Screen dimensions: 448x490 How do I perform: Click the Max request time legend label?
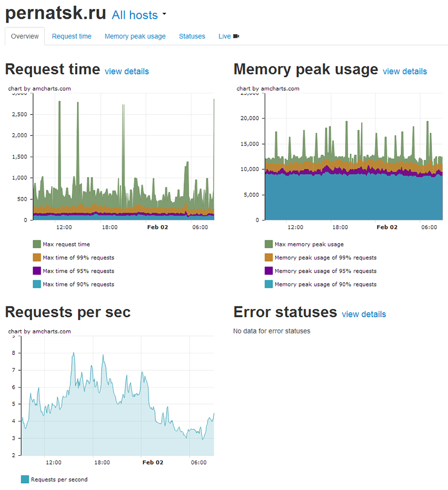pyautogui.click(x=66, y=244)
